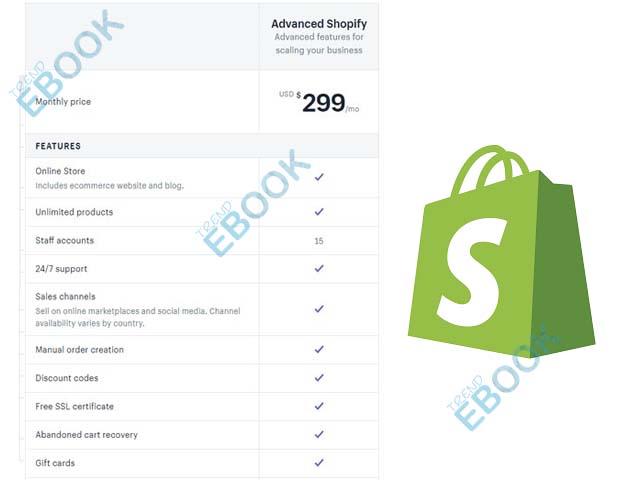The image size is (640, 480).
Task: Click the Unlimited products checkmark
Action: pyautogui.click(x=319, y=212)
